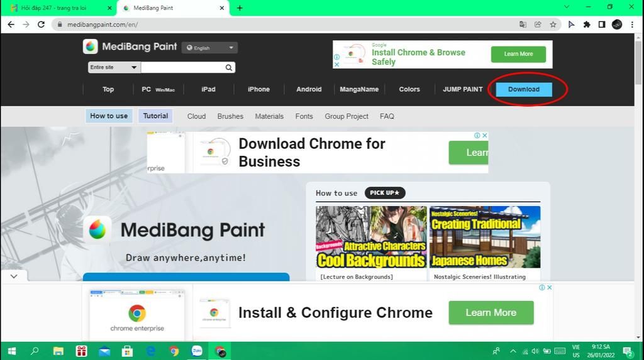The height and width of the screenshot is (360, 644).
Task: Open the Chrome tab search chevron
Action: pos(567,7)
